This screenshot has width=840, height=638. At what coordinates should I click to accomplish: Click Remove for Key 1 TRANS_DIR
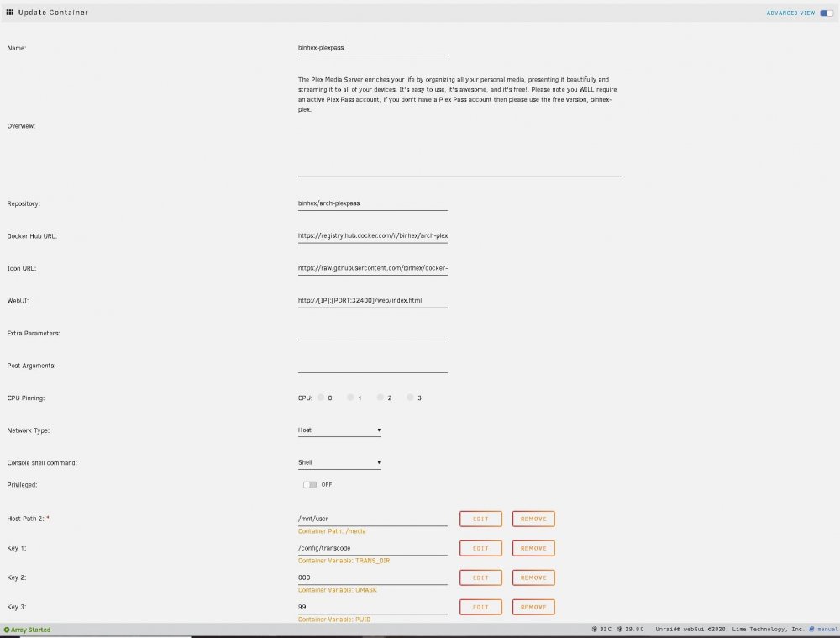coord(533,548)
